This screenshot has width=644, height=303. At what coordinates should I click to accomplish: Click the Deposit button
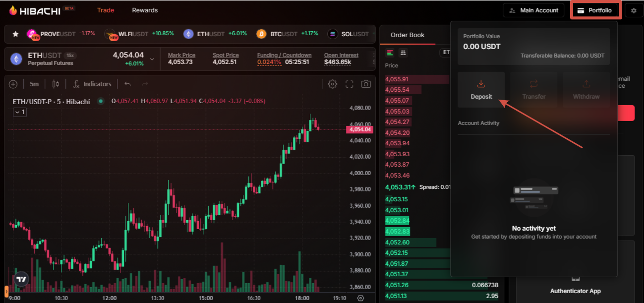point(481,90)
